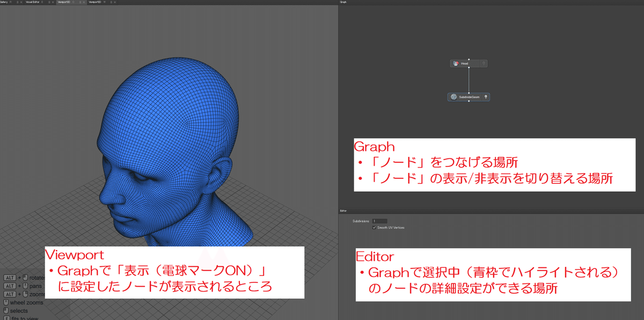Select the currently active Viewport3D tab
Image resolution: width=644 pixels, height=320 pixels.
point(64,2)
